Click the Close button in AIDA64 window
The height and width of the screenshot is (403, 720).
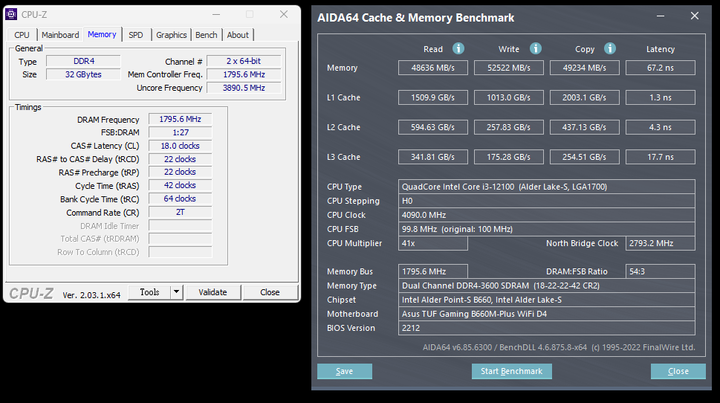point(678,371)
